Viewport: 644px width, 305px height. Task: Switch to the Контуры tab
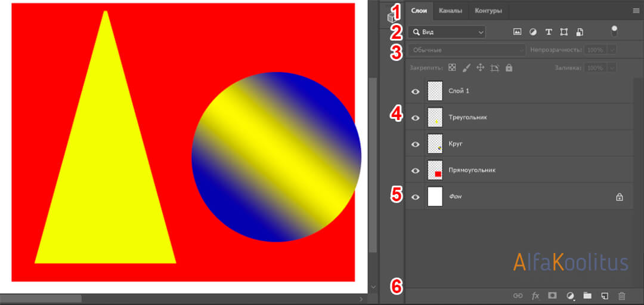point(488,11)
